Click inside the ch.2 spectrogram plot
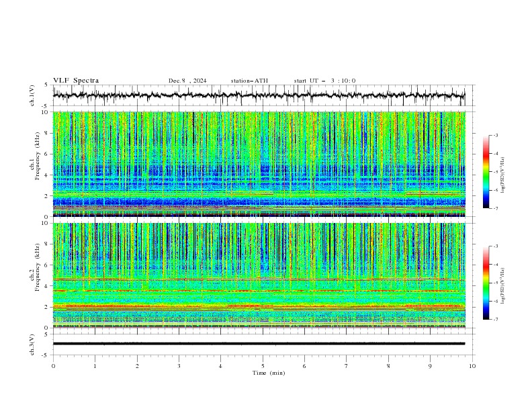532x411 pixels. point(259,275)
